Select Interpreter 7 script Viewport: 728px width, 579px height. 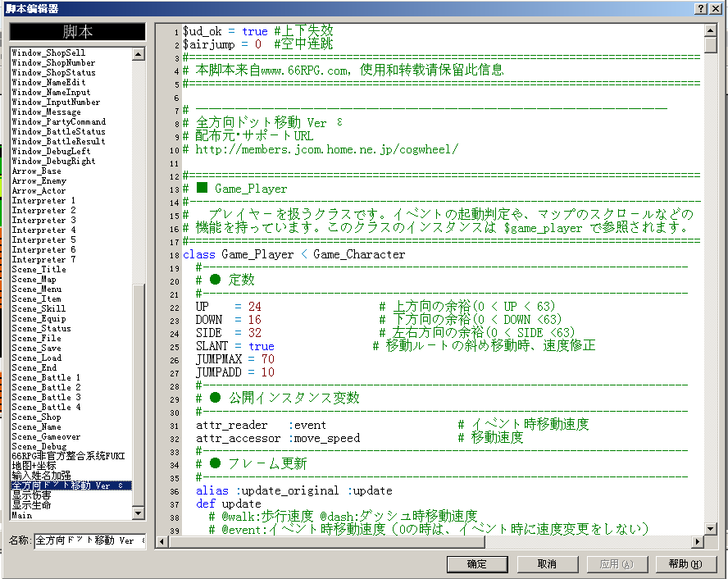[x=43, y=259]
